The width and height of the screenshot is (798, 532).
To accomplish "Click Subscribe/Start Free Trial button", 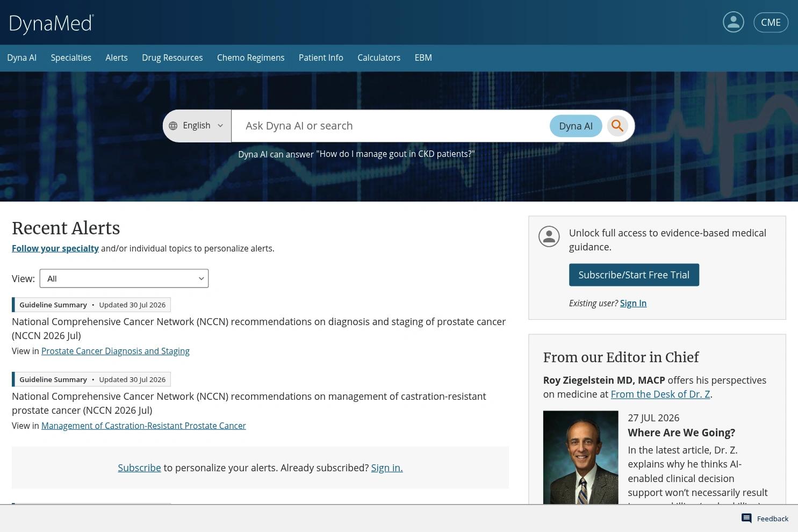I will [x=634, y=275].
